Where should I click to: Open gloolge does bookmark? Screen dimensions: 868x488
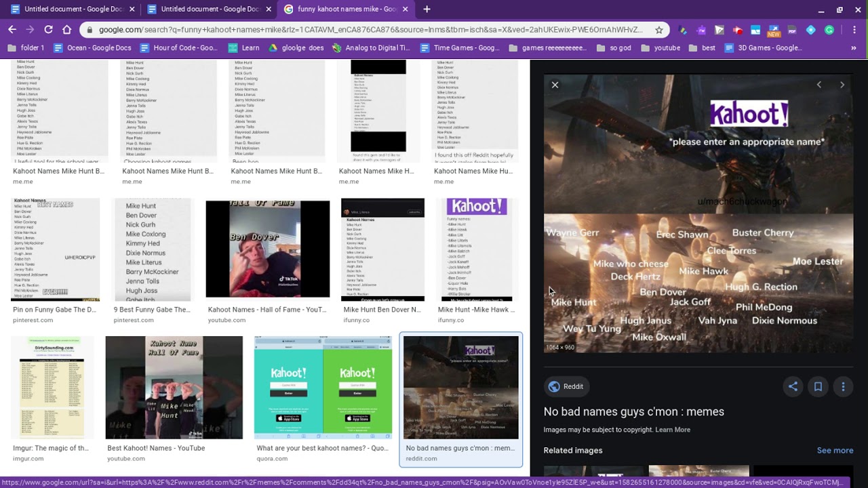tap(296, 48)
